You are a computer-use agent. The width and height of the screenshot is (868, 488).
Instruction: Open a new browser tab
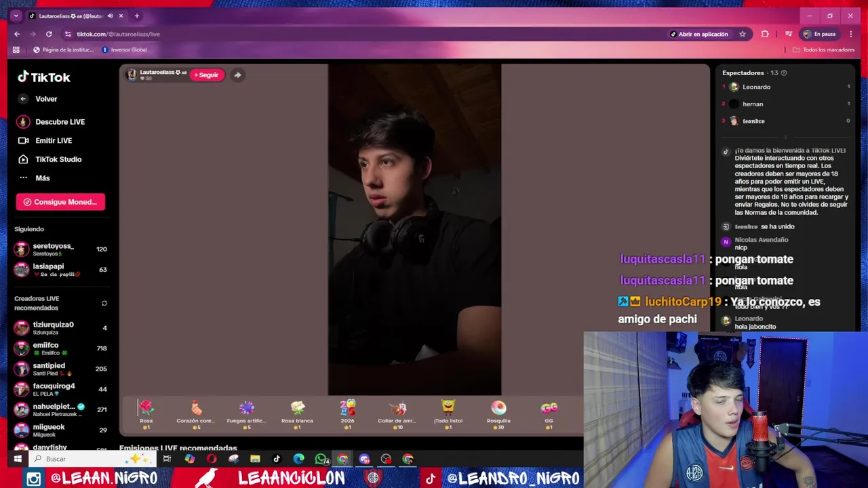tap(137, 16)
